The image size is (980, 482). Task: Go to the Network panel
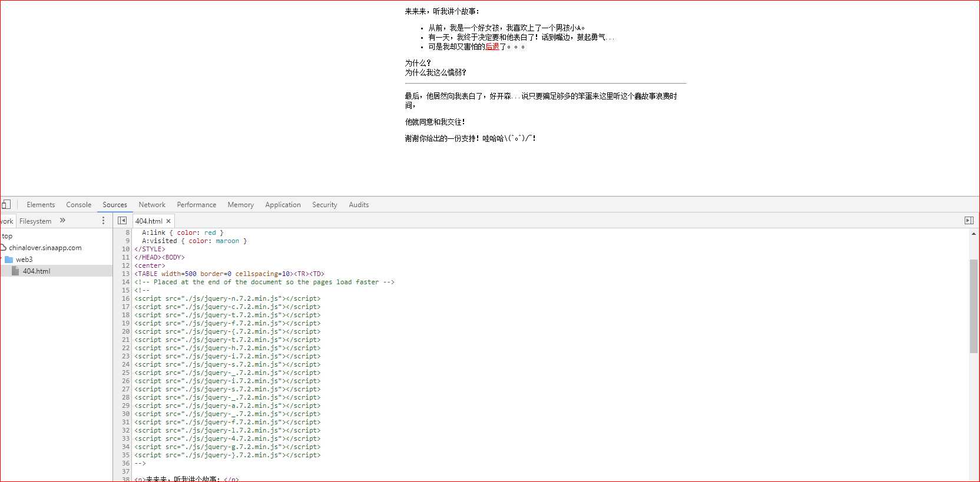pos(152,205)
